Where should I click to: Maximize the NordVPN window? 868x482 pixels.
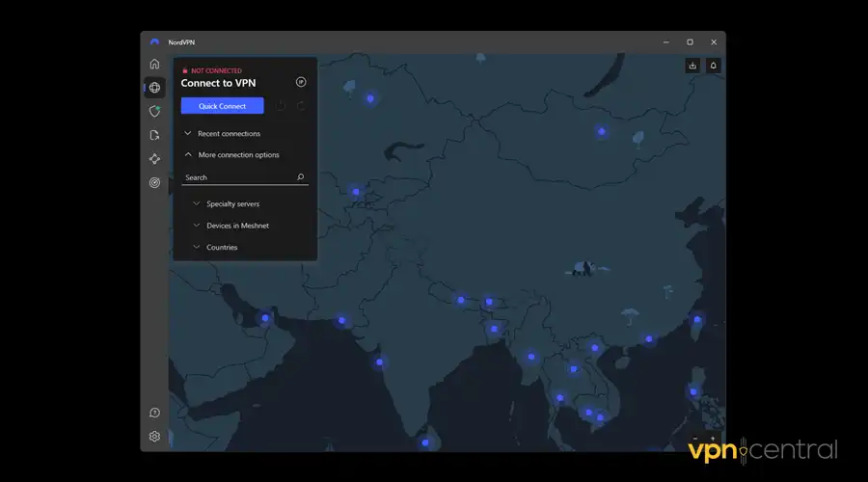[690, 42]
